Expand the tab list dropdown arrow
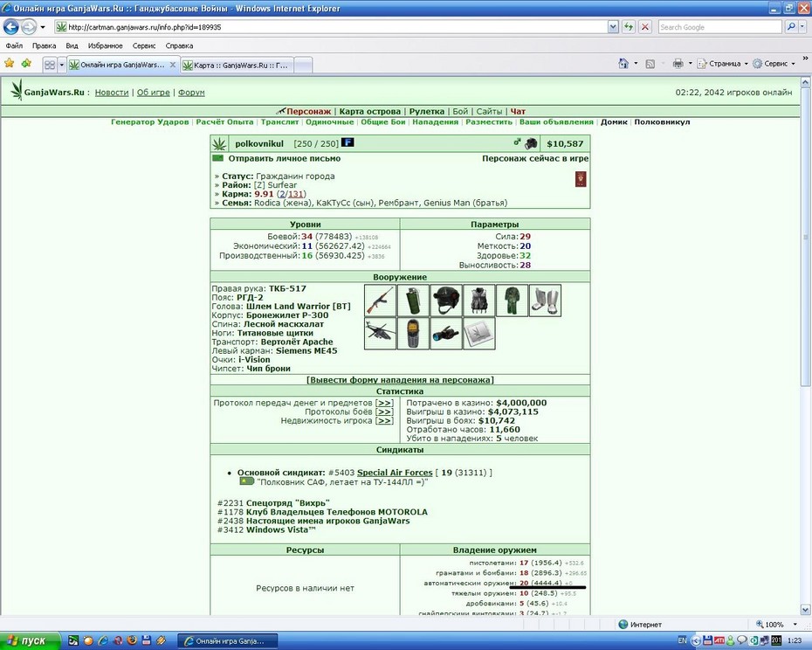 (x=62, y=65)
